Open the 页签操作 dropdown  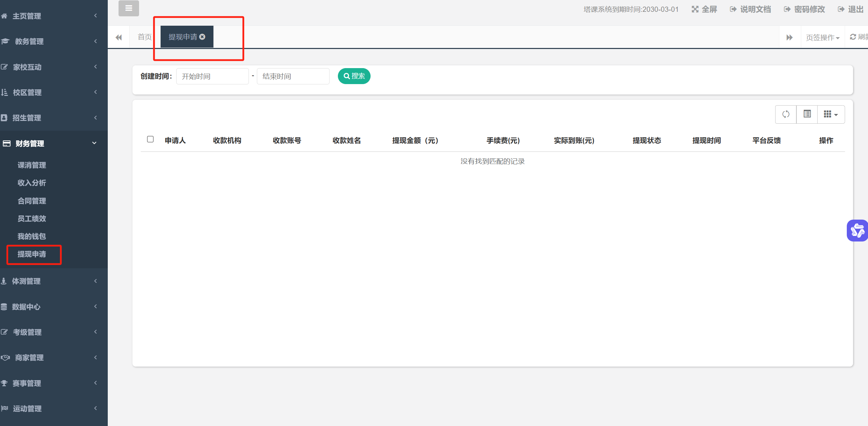pos(822,37)
